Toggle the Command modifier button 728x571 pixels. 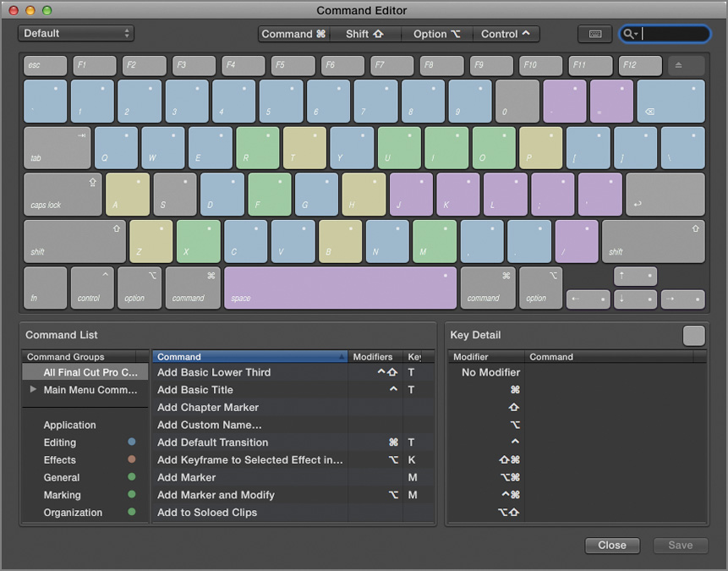[293, 34]
